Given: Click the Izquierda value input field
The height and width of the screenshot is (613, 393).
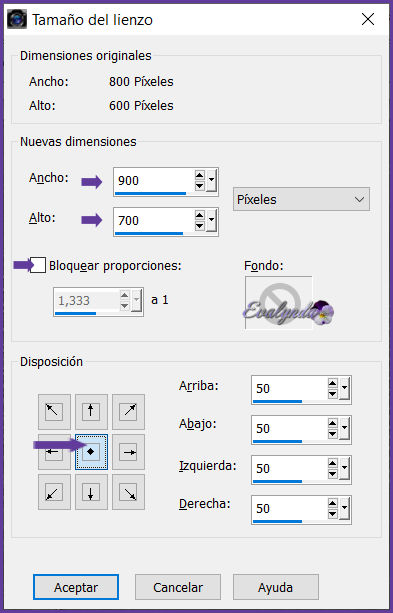Looking at the screenshot, I should click(x=289, y=468).
